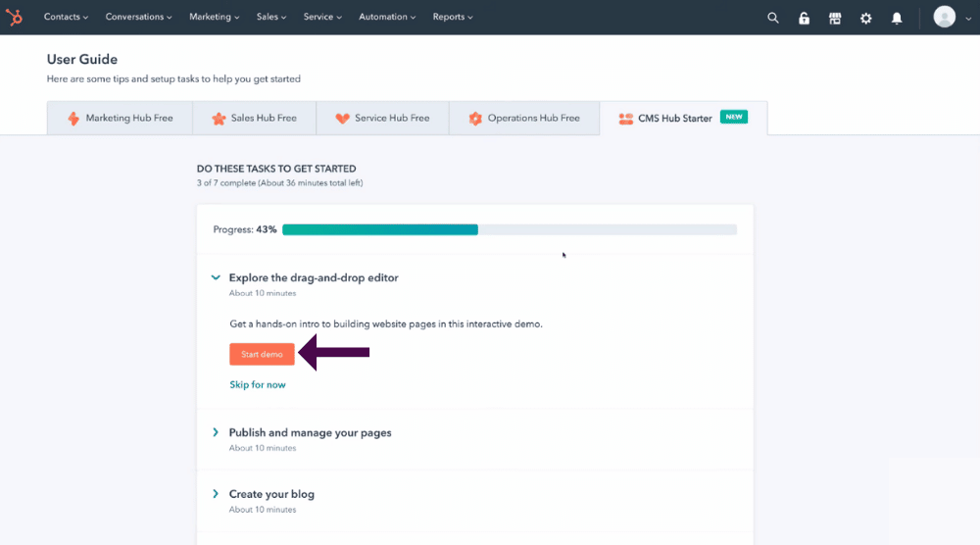The height and width of the screenshot is (545, 980).
Task: Click the 'Progress: 43%' label
Action: coord(245,230)
